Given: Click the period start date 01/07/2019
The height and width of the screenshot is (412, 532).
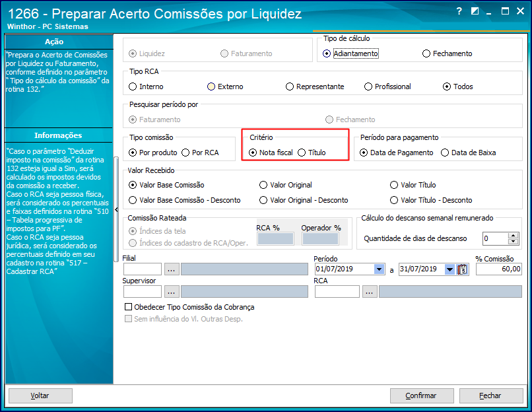Looking at the screenshot, I should click(x=345, y=269).
